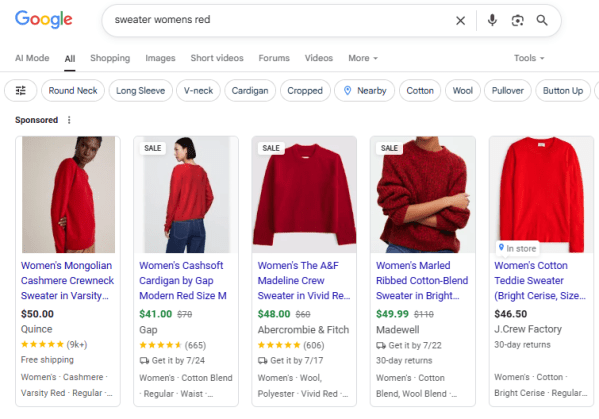Click the location pin in Nearby chip
The height and width of the screenshot is (419, 599).
click(347, 91)
